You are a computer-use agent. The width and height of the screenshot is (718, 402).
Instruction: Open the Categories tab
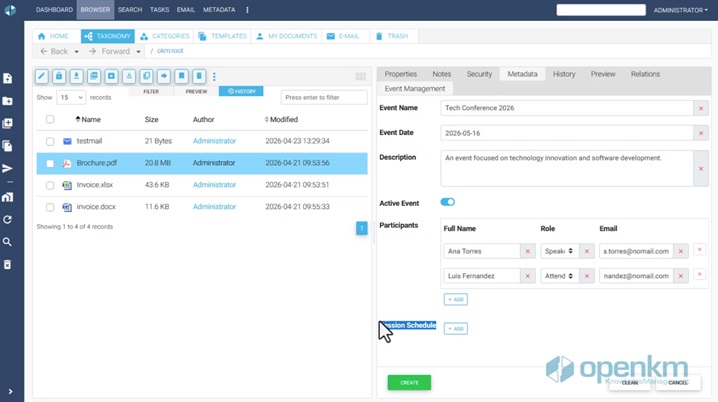(165, 36)
